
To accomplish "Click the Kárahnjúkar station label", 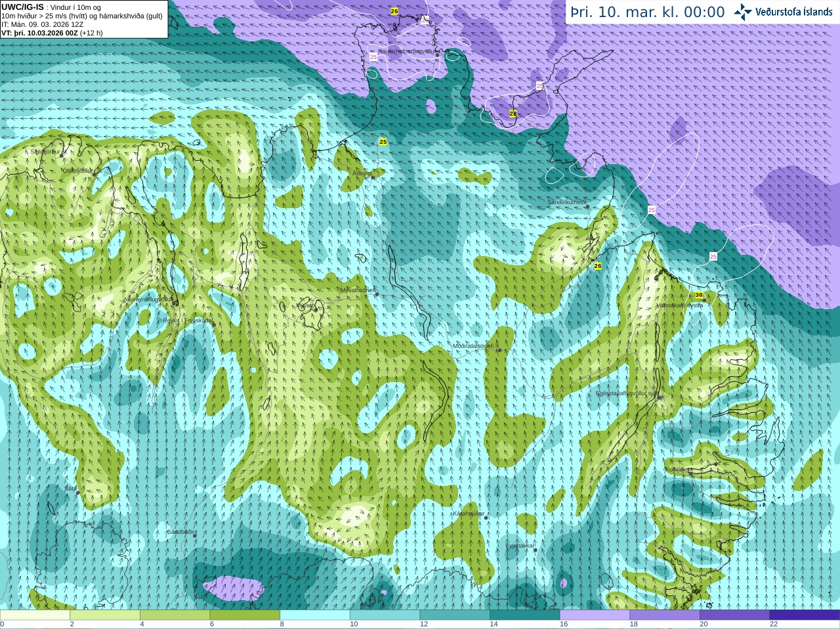I will [x=469, y=513].
